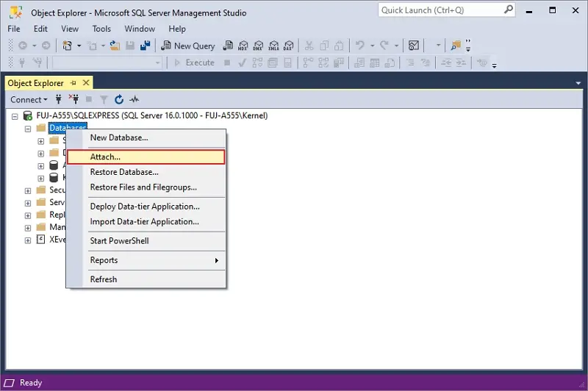Click the Undo arrow icon in toolbar

[360, 46]
